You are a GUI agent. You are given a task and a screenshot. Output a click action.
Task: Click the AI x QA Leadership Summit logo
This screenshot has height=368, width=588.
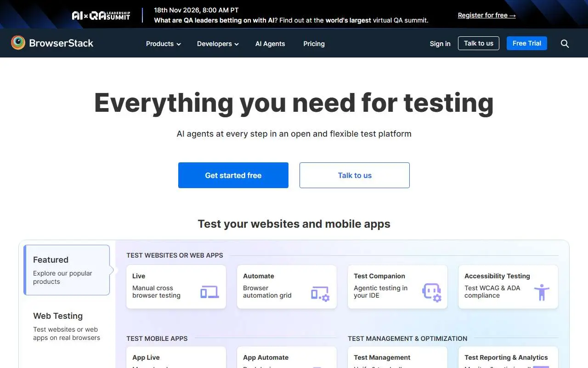[x=101, y=16]
